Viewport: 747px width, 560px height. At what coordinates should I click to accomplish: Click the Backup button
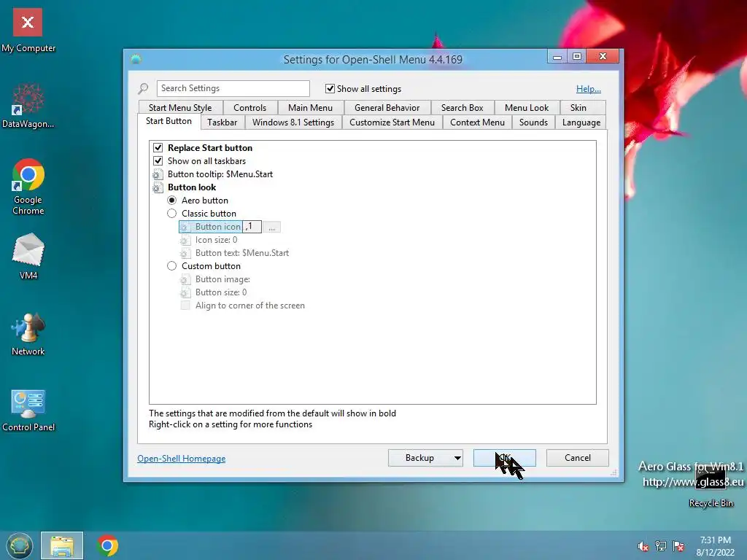point(419,458)
